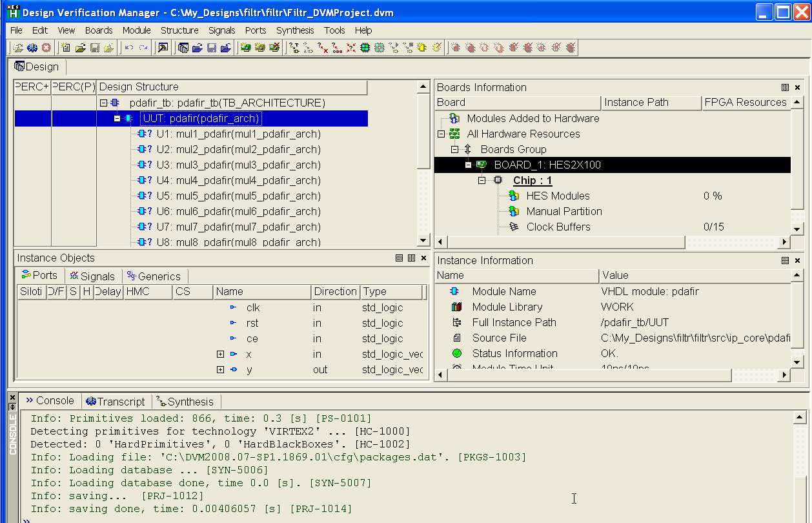Click the blue floppy save toolbar icon
Viewport: 812px width, 523px height.
click(x=212, y=48)
